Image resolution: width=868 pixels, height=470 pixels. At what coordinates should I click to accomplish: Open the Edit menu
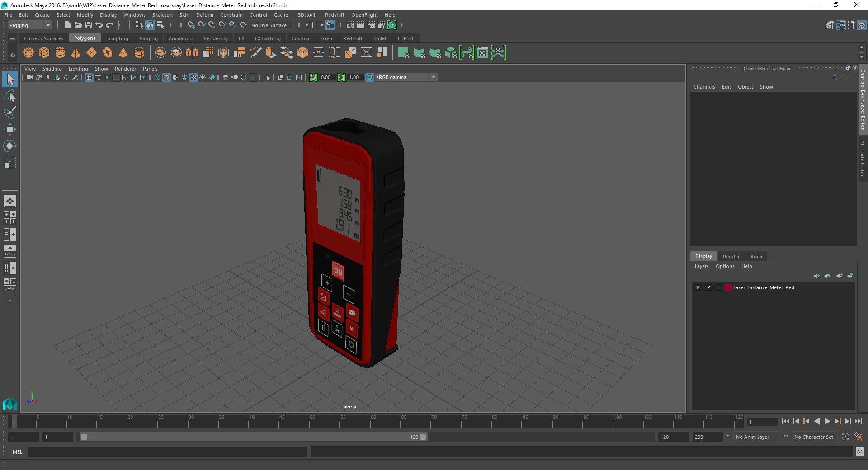click(x=24, y=15)
